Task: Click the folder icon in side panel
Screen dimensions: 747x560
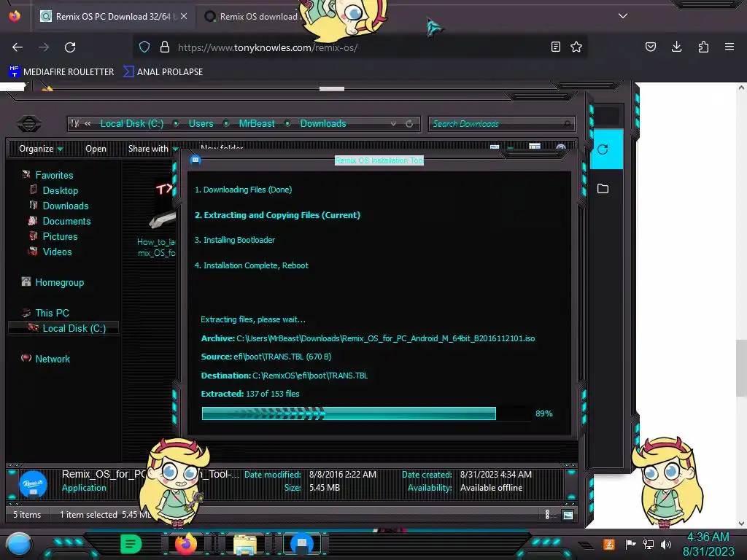Action: tap(603, 189)
